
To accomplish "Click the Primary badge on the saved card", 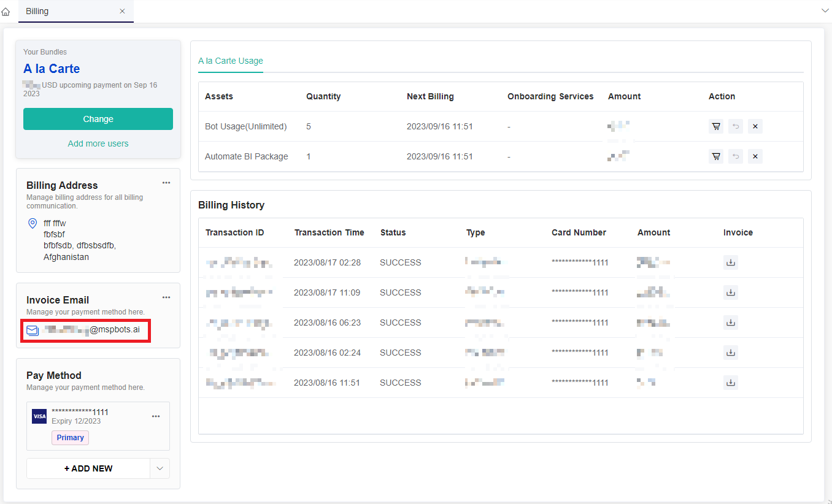I will (70, 437).
